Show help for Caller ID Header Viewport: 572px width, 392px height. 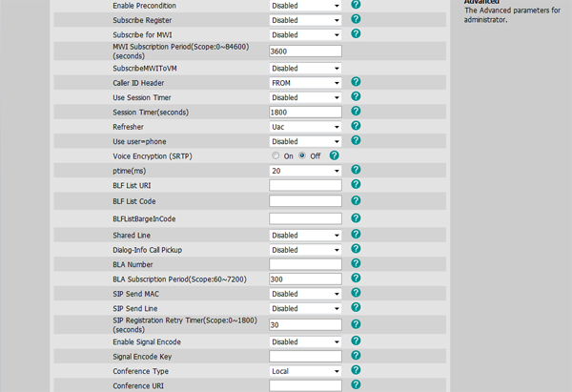pos(356,82)
